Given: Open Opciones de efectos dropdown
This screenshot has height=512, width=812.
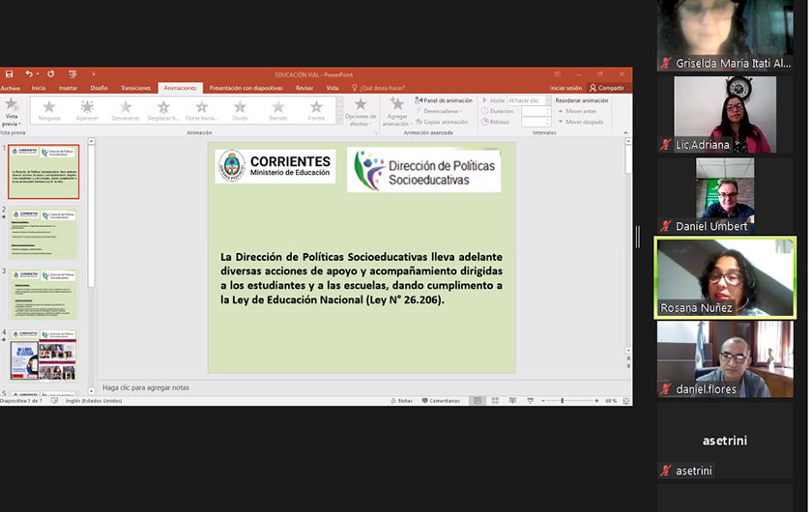Looking at the screenshot, I should click(361, 112).
